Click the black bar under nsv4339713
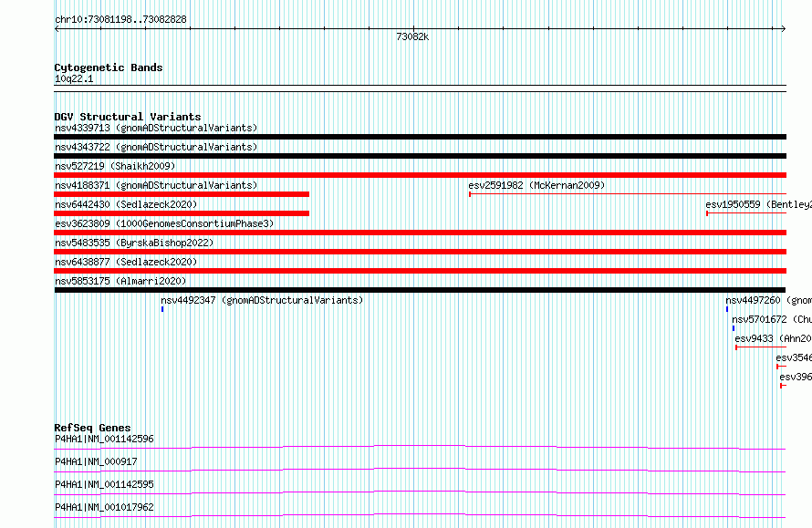The image size is (812, 528). (420, 137)
